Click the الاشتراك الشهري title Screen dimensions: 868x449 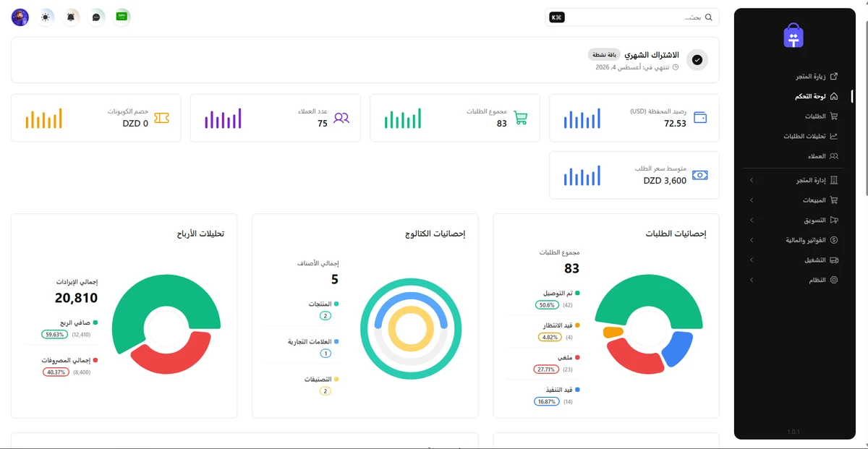pyautogui.click(x=652, y=55)
